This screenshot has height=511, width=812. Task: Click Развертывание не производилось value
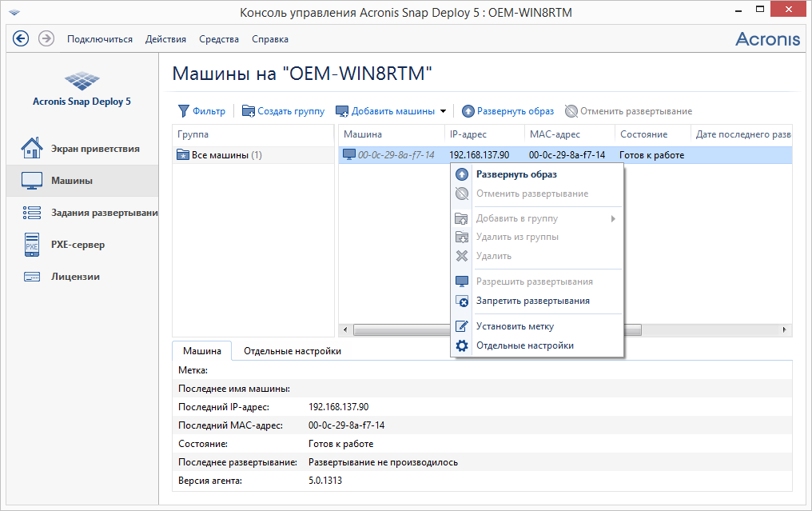click(x=383, y=462)
